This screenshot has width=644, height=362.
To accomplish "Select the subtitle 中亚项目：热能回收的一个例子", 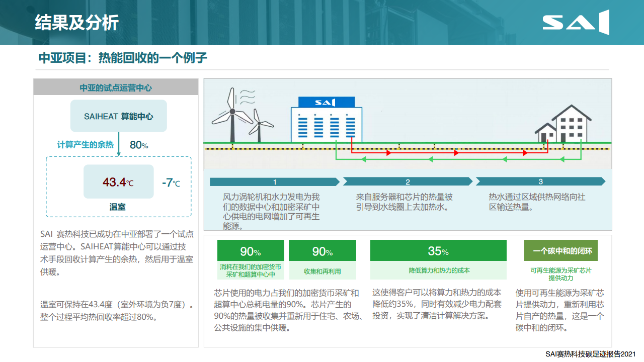I will tap(123, 58).
